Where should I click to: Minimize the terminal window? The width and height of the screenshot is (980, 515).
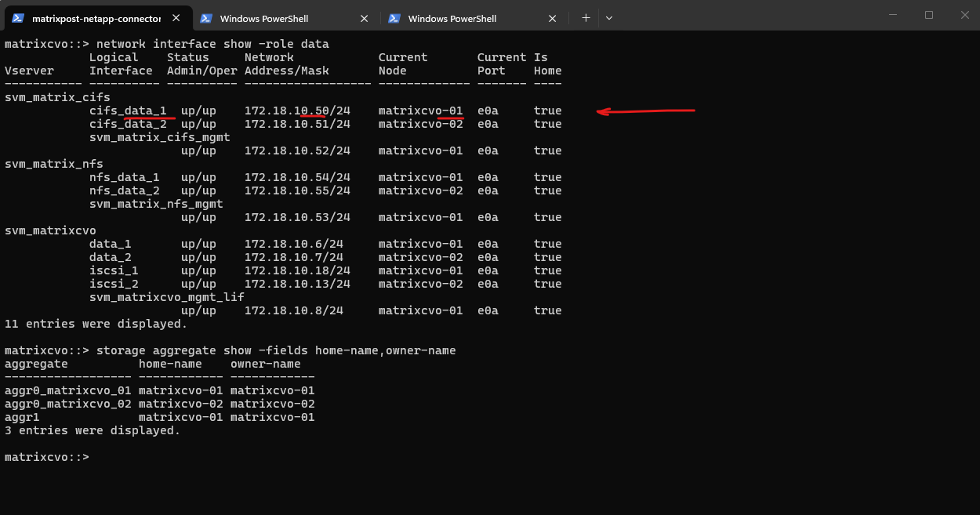pyautogui.click(x=893, y=15)
